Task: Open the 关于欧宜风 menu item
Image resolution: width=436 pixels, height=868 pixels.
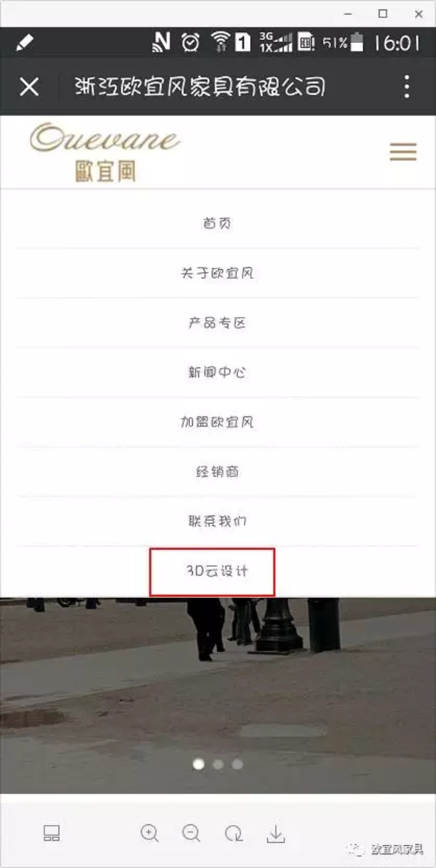Action: pyautogui.click(x=217, y=273)
